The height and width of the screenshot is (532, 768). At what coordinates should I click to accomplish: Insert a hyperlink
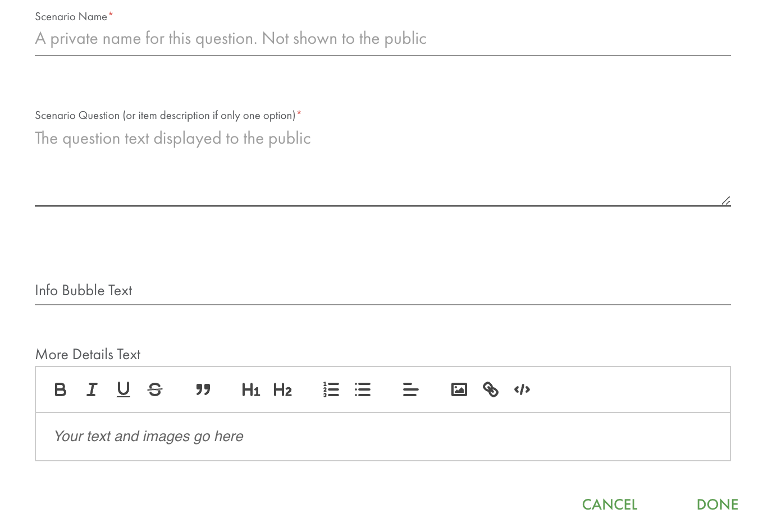coord(491,389)
